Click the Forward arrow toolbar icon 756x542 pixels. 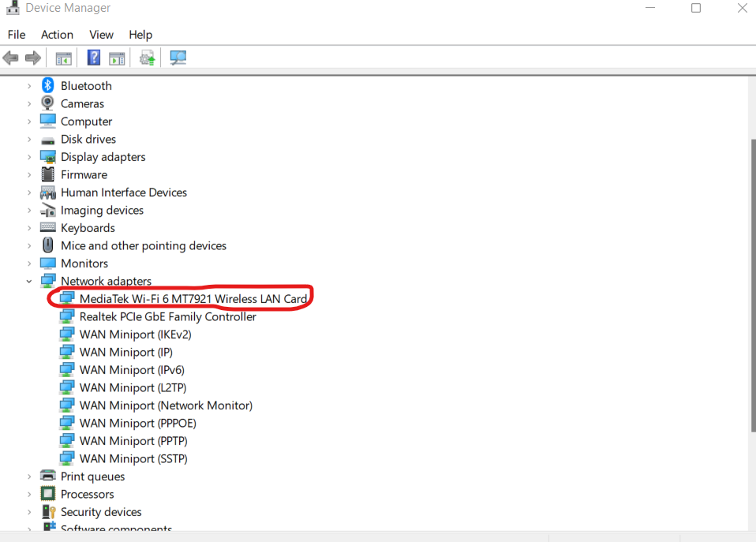pos(33,58)
